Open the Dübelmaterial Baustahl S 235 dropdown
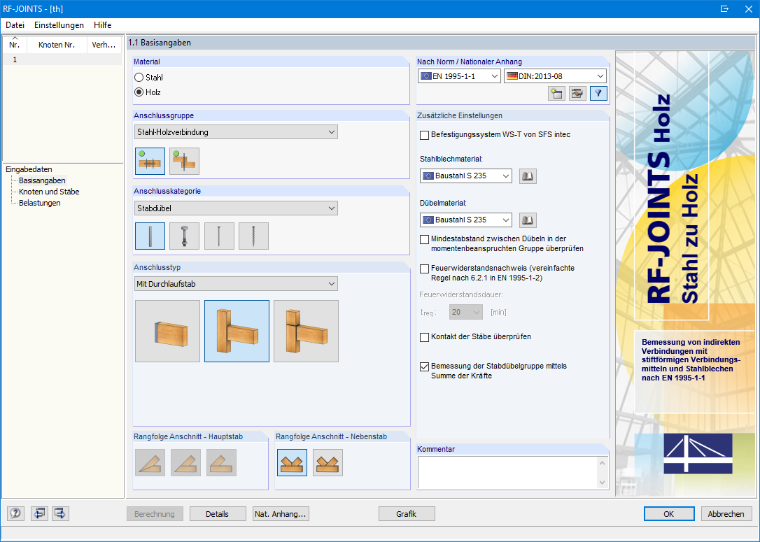 pyautogui.click(x=466, y=220)
